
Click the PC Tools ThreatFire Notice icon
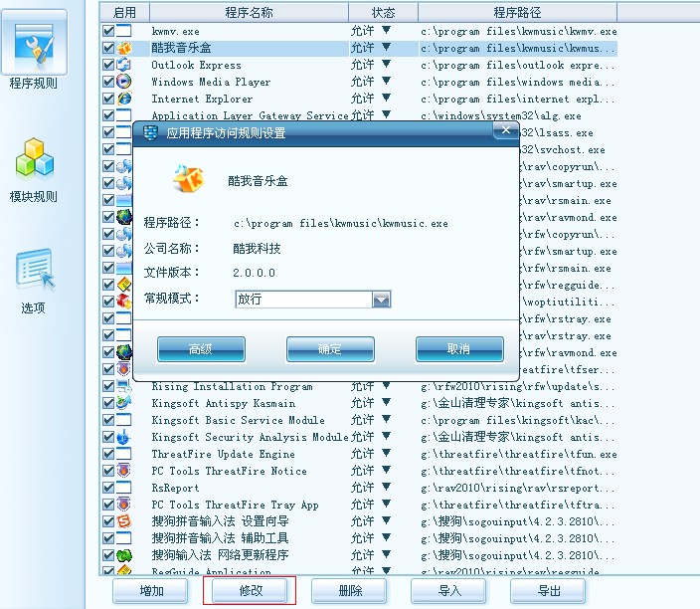124,471
